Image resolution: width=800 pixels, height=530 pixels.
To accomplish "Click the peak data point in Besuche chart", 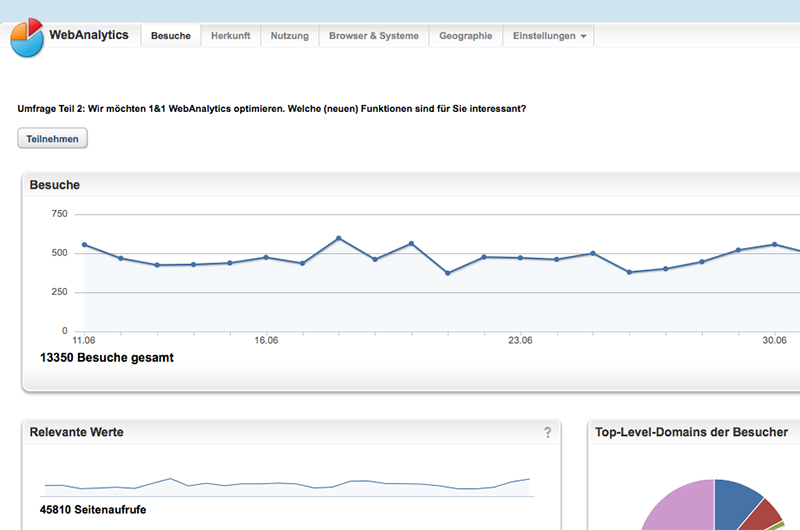I will (338, 238).
